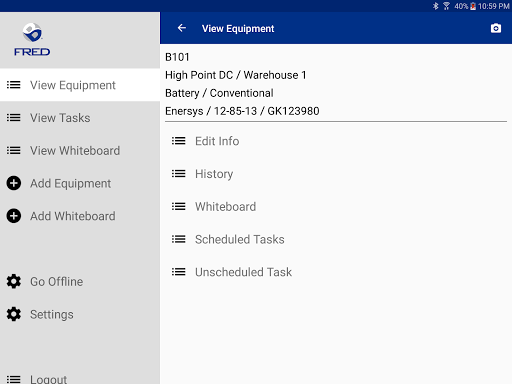Open View Whiteboard from sidebar
Viewport: 512px width, 384px height.
coord(80,150)
